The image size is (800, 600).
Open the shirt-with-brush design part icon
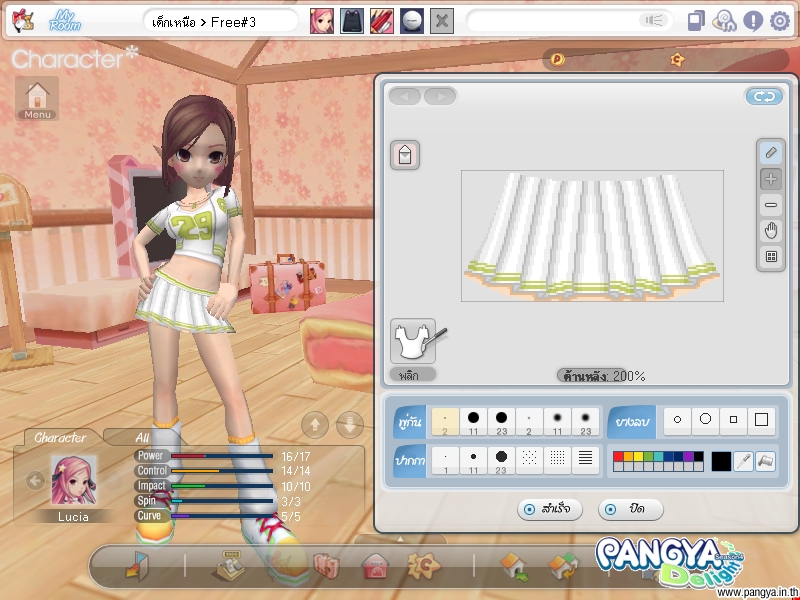tap(414, 341)
